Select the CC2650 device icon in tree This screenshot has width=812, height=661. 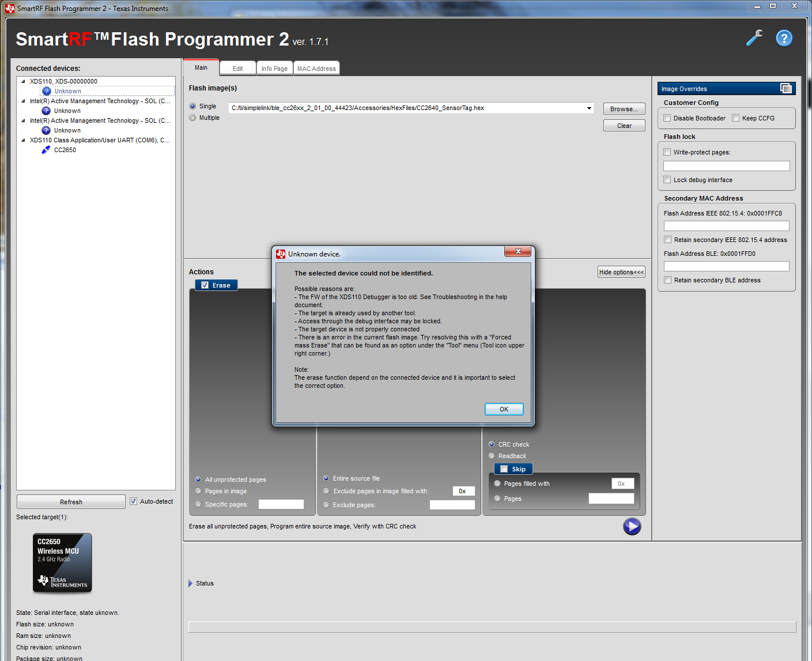coord(46,150)
